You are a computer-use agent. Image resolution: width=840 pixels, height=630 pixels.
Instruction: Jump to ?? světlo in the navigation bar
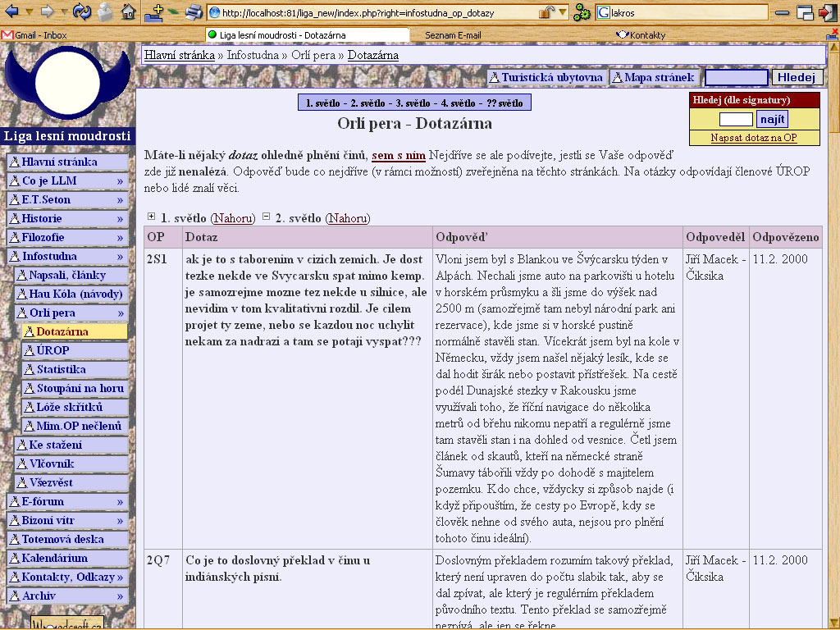[504, 103]
